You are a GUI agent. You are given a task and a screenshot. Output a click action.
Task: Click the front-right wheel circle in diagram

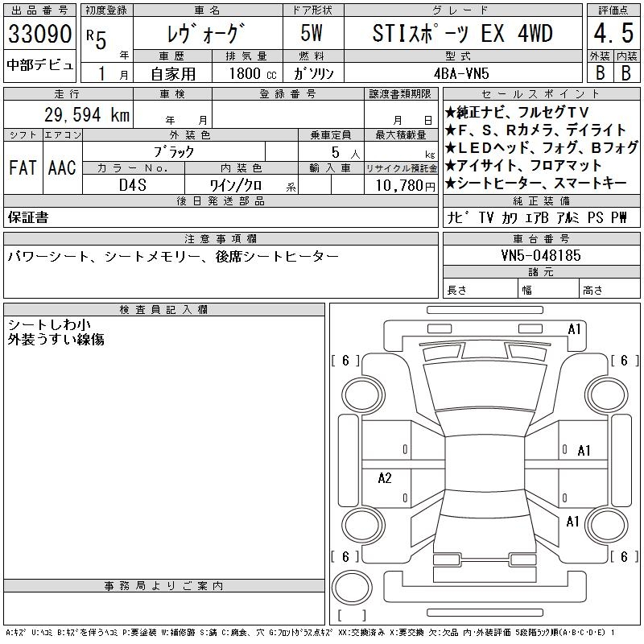(607, 396)
